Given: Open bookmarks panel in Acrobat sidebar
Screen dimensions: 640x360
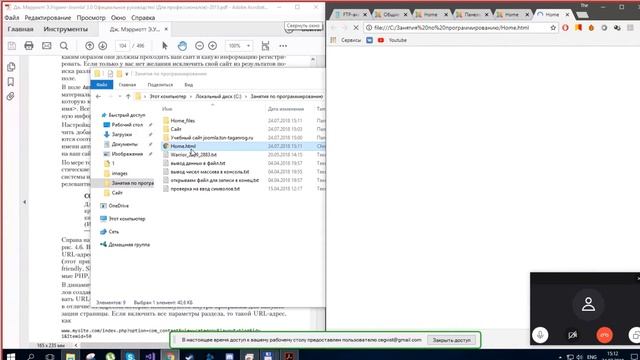Looking at the screenshot, I should click(11, 82).
